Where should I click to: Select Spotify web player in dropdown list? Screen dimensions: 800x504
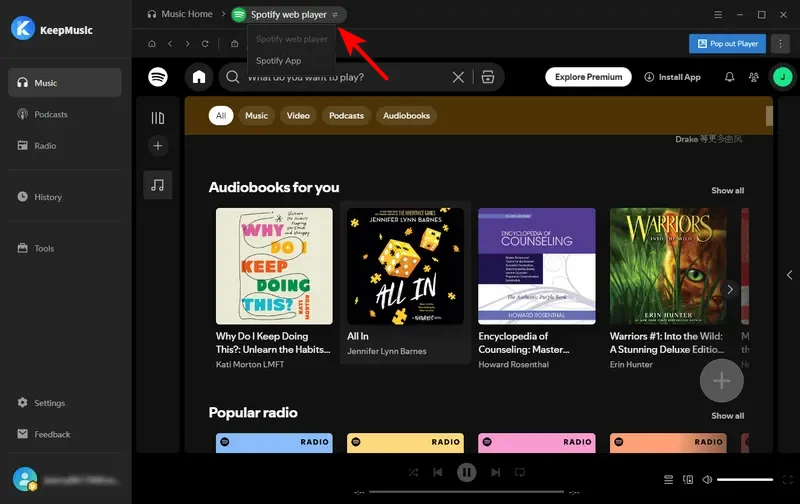(x=291, y=39)
